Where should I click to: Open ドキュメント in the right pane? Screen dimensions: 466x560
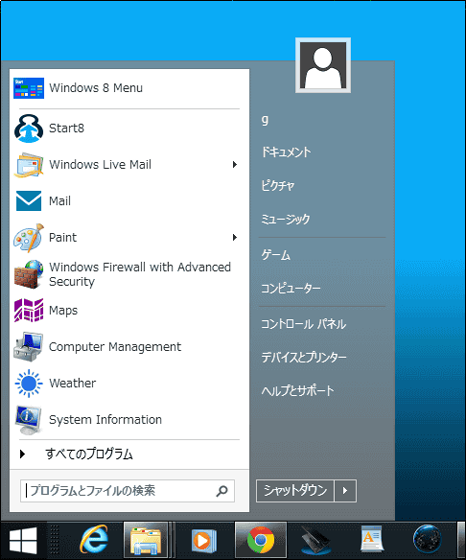click(286, 152)
